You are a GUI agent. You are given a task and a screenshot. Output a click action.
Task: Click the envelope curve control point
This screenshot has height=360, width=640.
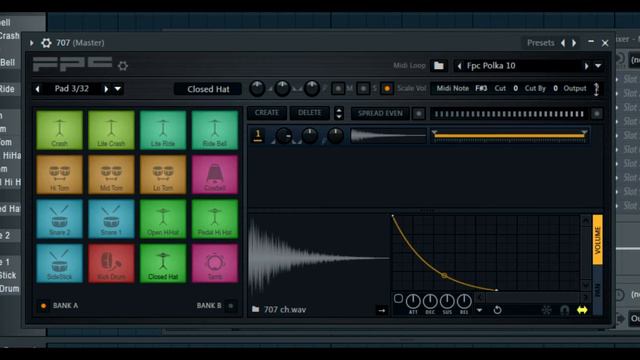[x=444, y=276]
